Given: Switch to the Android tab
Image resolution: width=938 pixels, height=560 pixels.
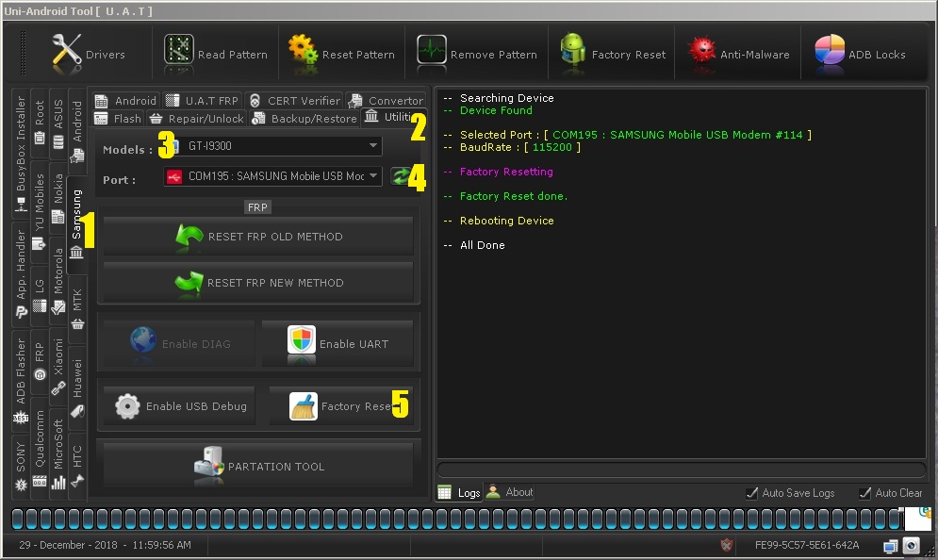Looking at the screenshot, I should click(x=125, y=101).
